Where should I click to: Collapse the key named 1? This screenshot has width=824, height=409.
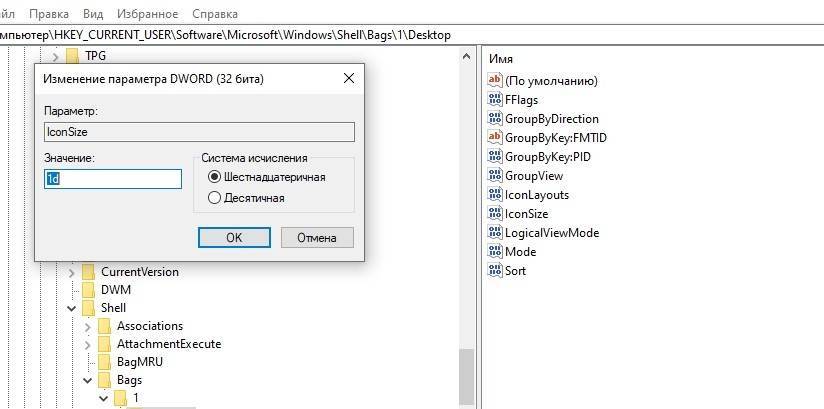[x=104, y=398]
